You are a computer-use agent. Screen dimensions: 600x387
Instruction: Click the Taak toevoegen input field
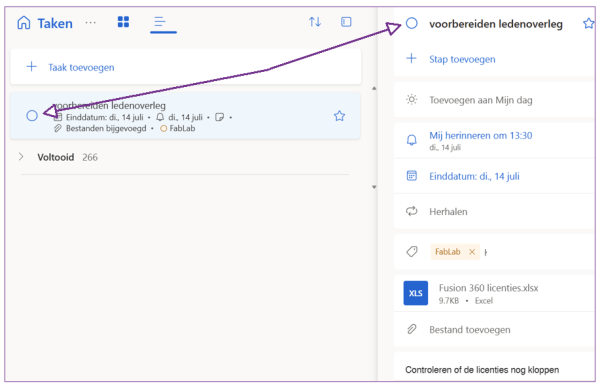tap(186, 67)
